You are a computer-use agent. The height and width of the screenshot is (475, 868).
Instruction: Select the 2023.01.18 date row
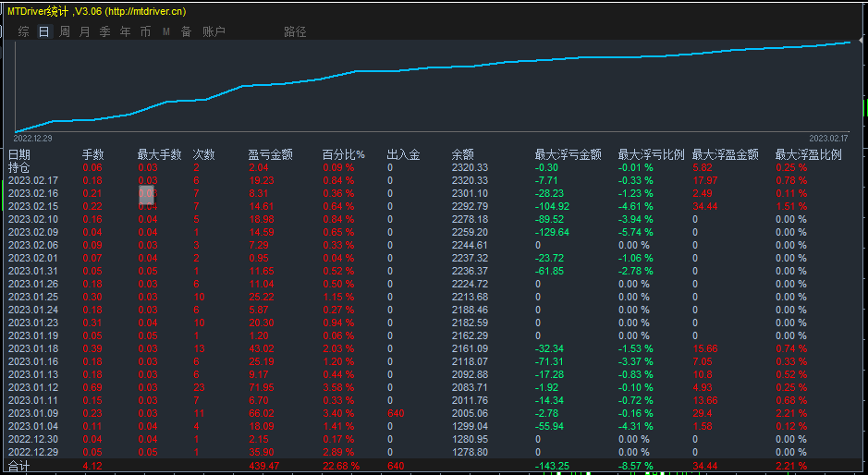tap(33, 348)
